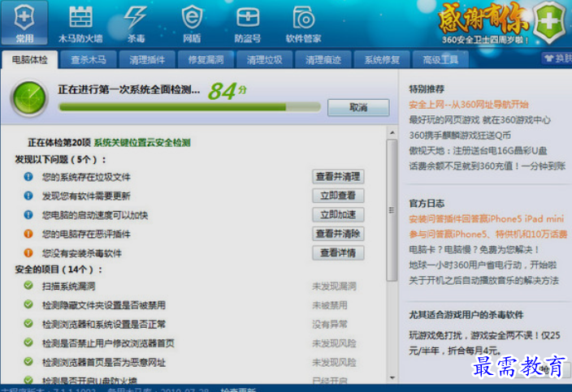This screenshot has width=572, height=392.
Task: Click the green scan progress bar
Action: pyautogui.click(x=189, y=107)
